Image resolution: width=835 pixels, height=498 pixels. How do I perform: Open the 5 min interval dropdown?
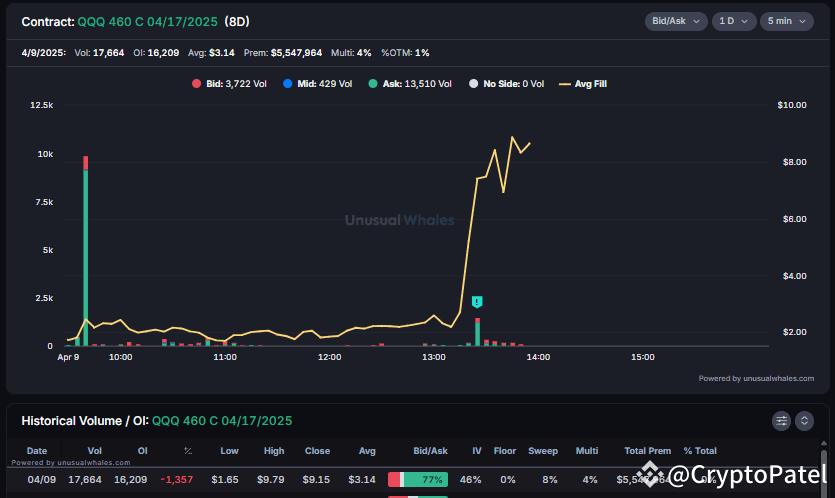tap(786, 21)
